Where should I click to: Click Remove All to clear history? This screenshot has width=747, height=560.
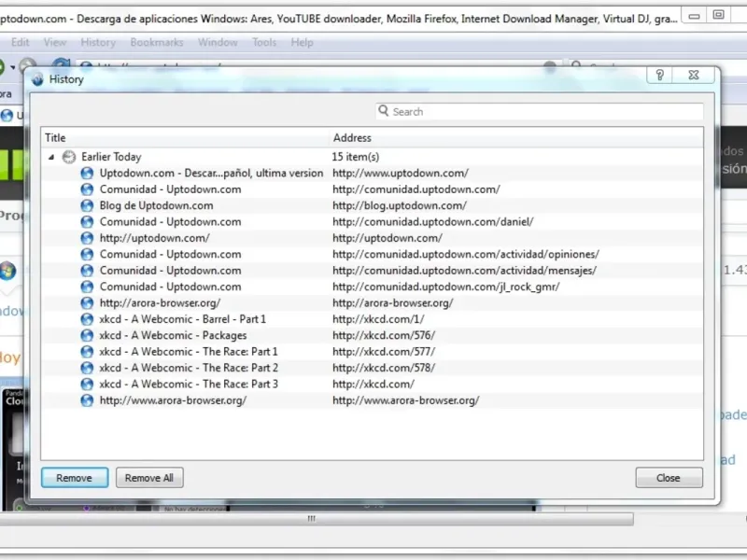[x=149, y=478]
